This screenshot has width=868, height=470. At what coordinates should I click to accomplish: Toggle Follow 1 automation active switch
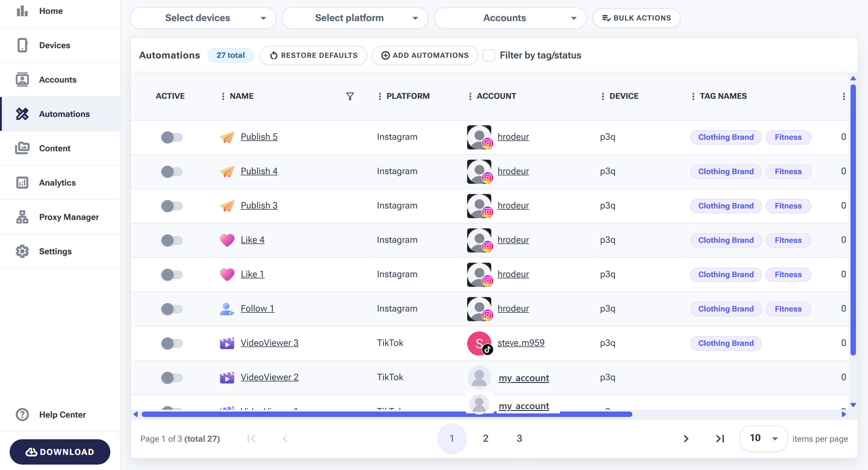tap(172, 309)
